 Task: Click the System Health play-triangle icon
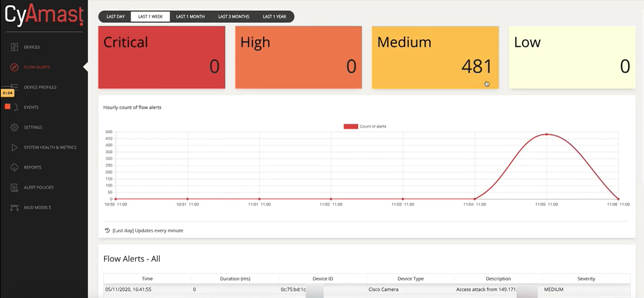pyautogui.click(x=15, y=147)
